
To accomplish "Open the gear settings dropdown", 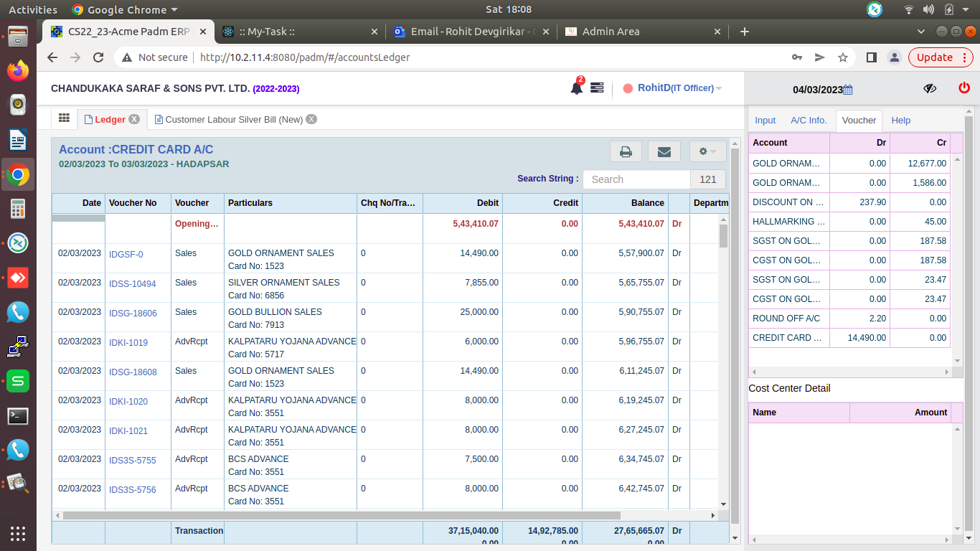I will (707, 151).
